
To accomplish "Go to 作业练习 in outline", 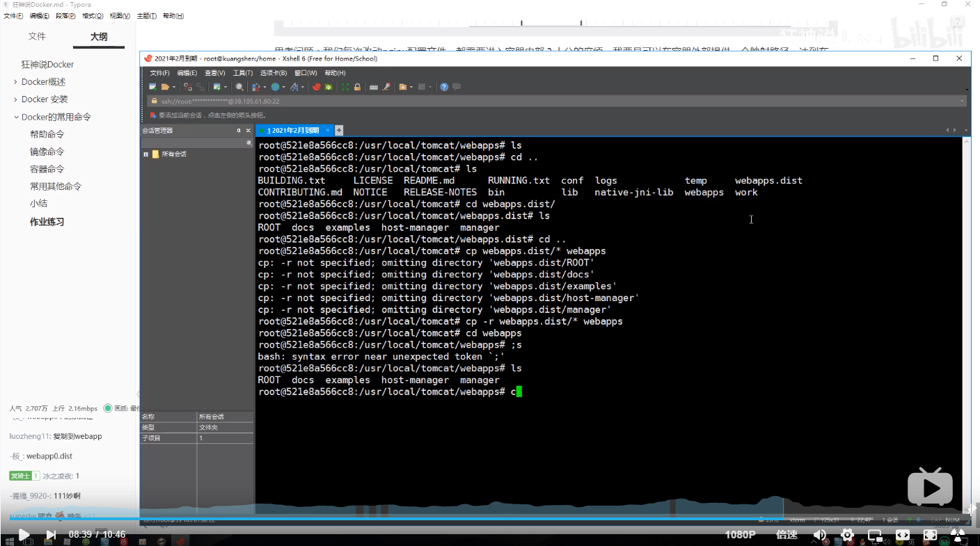I will click(x=47, y=222).
